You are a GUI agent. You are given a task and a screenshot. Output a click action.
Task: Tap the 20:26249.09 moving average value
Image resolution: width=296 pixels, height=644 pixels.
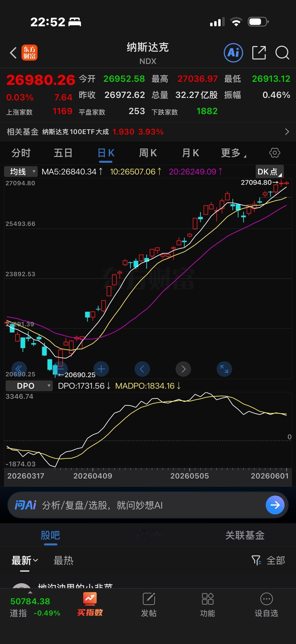(196, 172)
